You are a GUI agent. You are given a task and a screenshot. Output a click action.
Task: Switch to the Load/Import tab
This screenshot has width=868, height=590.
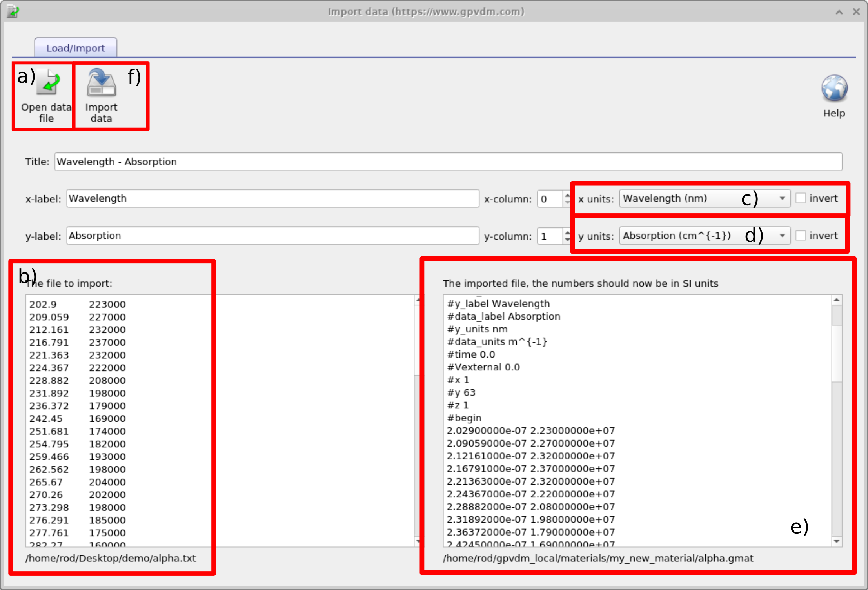[75, 47]
